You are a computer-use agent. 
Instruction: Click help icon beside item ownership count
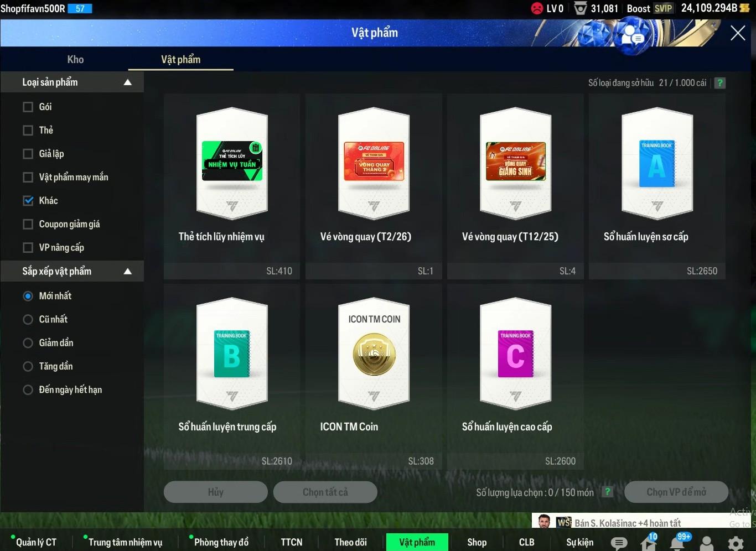719,83
